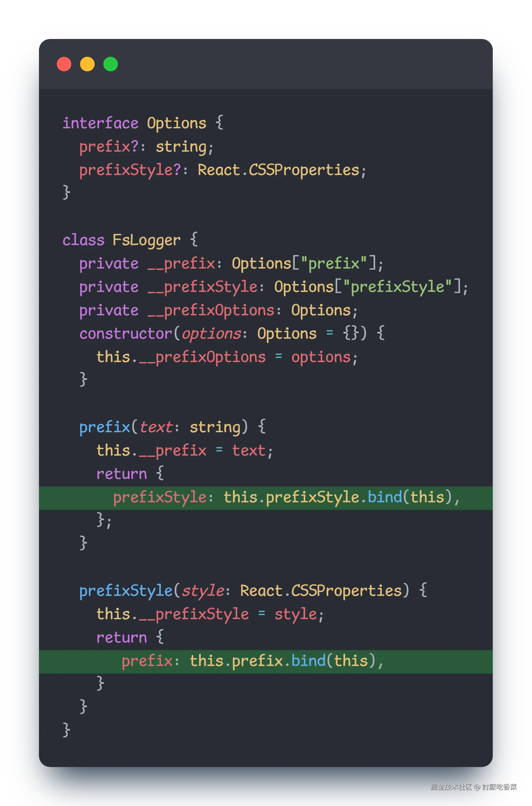Click the red close dot
Screen dimensions: 532x806
coord(64,64)
